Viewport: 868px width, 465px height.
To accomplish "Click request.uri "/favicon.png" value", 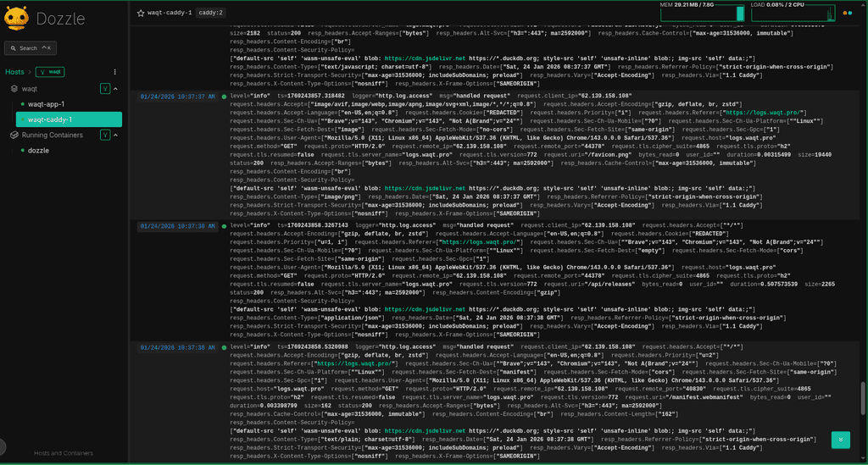I will [609, 155].
